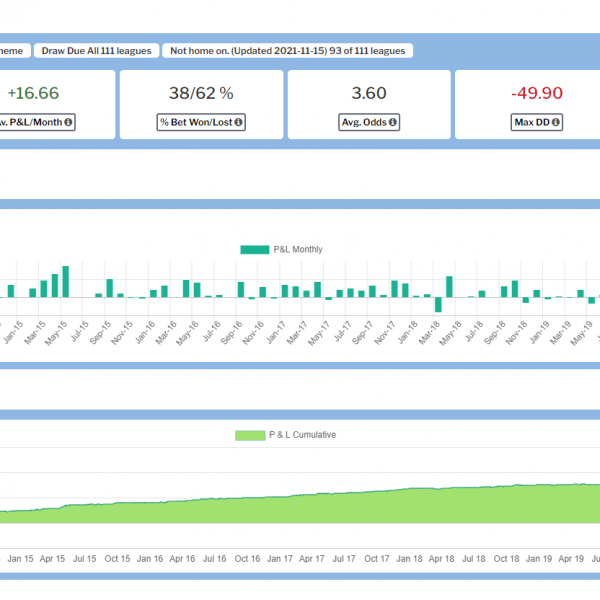
Task: Click the 'Jul-17' monthly axis label
Action: pyautogui.click(x=342, y=331)
